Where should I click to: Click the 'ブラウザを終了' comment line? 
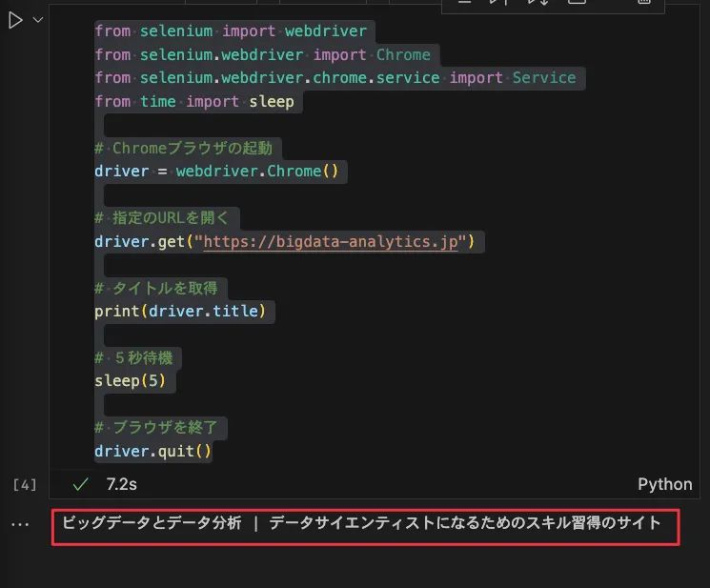click(x=156, y=427)
